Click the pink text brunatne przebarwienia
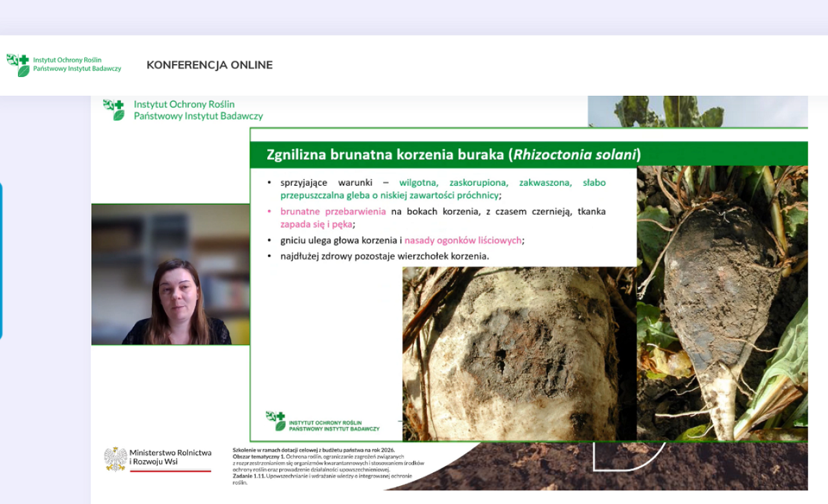The width and height of the screenshot is (828, 504). pyautogui.click(x=332, y=212)
